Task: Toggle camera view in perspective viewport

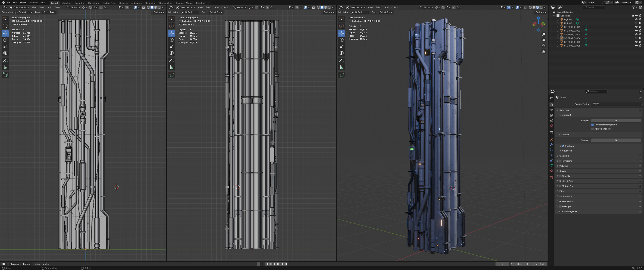Action: click(544, 46)
